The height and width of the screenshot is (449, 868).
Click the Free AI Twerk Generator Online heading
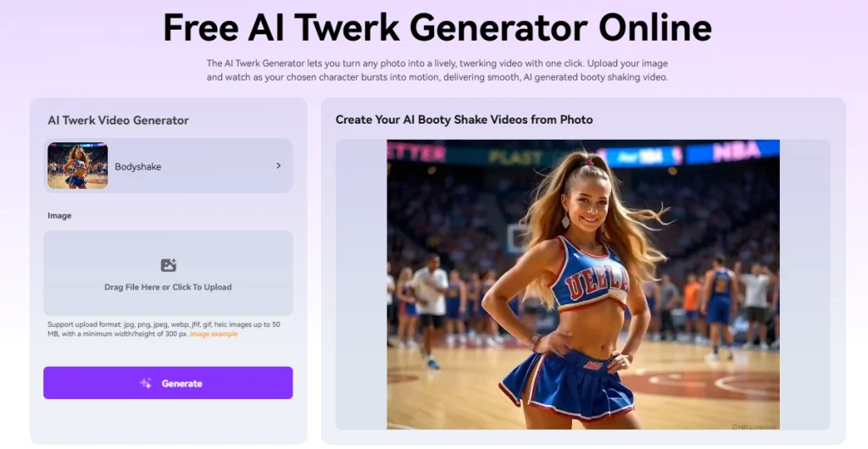[x=437, y=27]
